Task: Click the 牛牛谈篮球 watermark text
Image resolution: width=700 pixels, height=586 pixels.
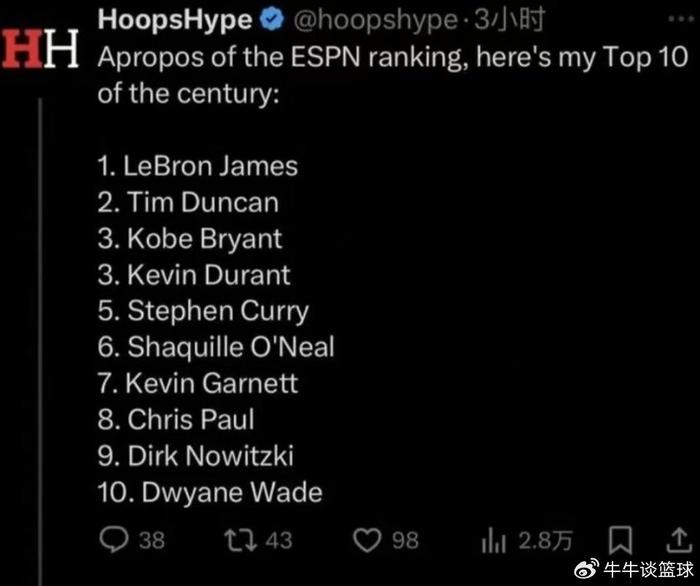Action: pyautogui.click(x=649, y=570)
